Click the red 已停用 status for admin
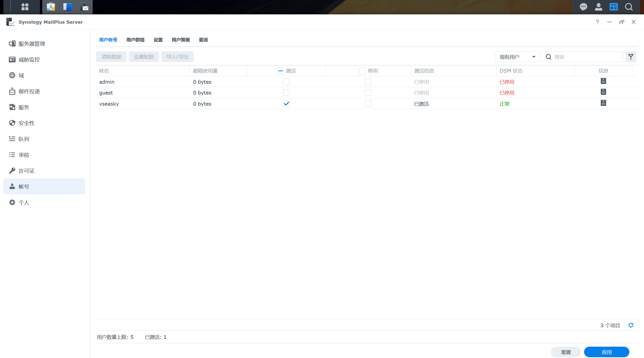Image resolution: width=644 pixels, height=358 pixels. [507, 82]
